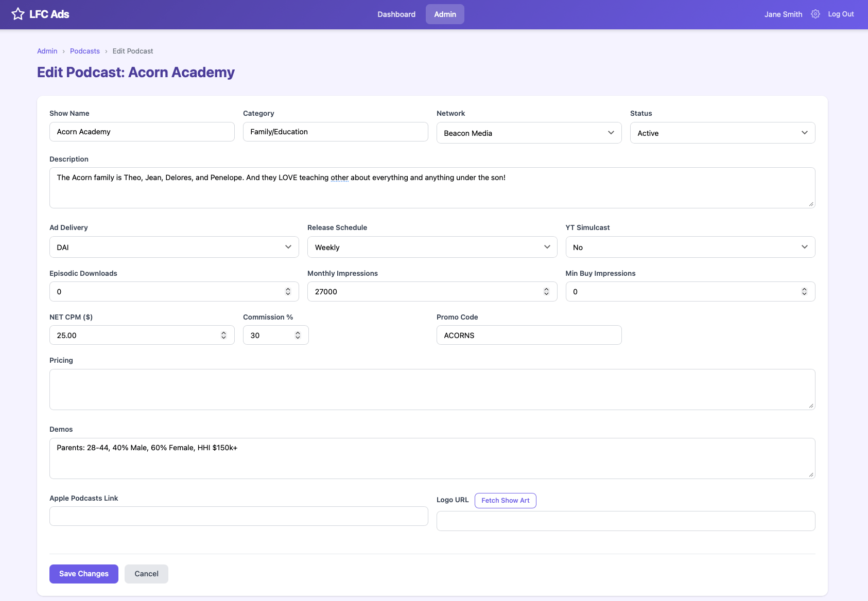Select the Admin navigation item
868x601 pixels.
click(x=444, y=14)
